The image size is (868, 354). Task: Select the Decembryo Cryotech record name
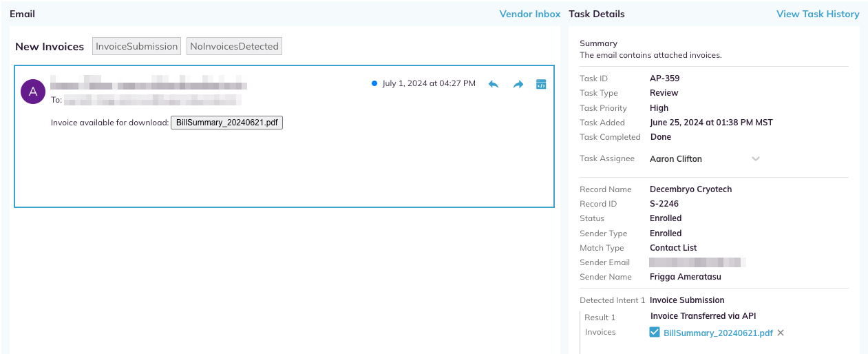coord(691,189)
